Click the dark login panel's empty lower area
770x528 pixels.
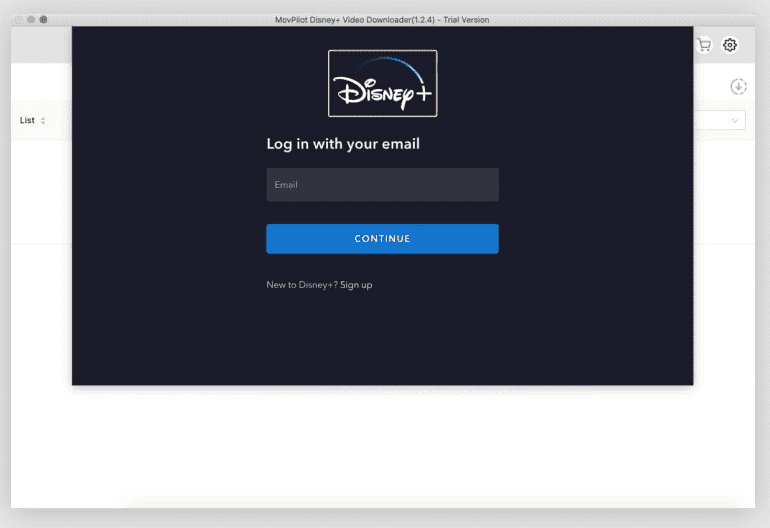[382, 340]
